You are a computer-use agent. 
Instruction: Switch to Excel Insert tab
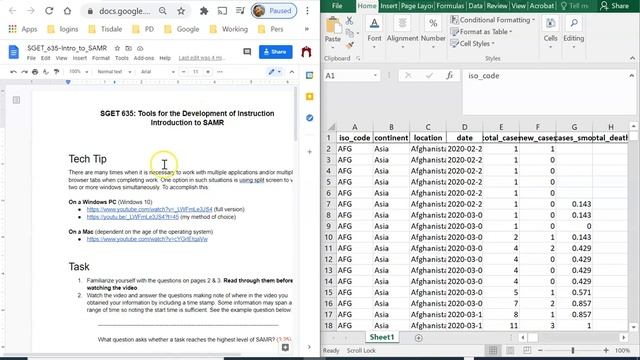(x=388, y=6)
